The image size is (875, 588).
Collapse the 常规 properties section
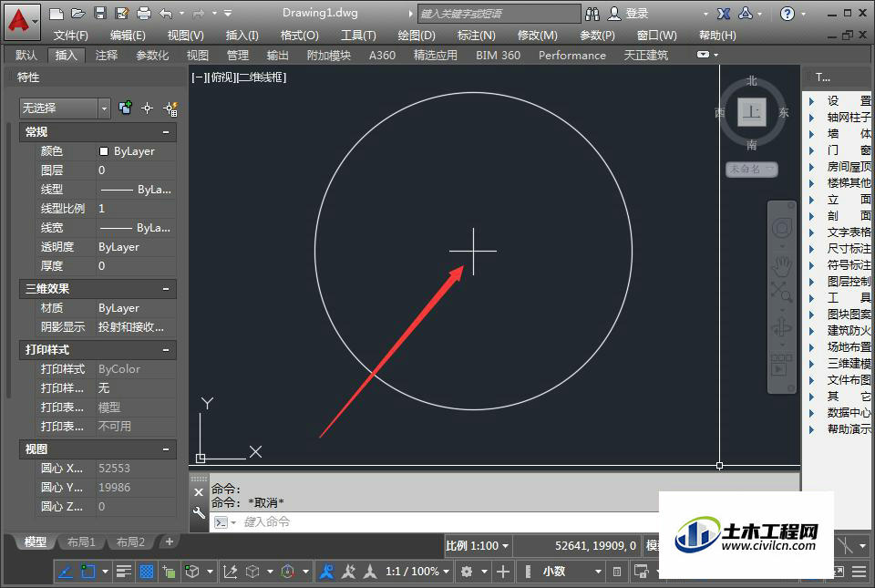pyautogui.click(x=166, y=132)
